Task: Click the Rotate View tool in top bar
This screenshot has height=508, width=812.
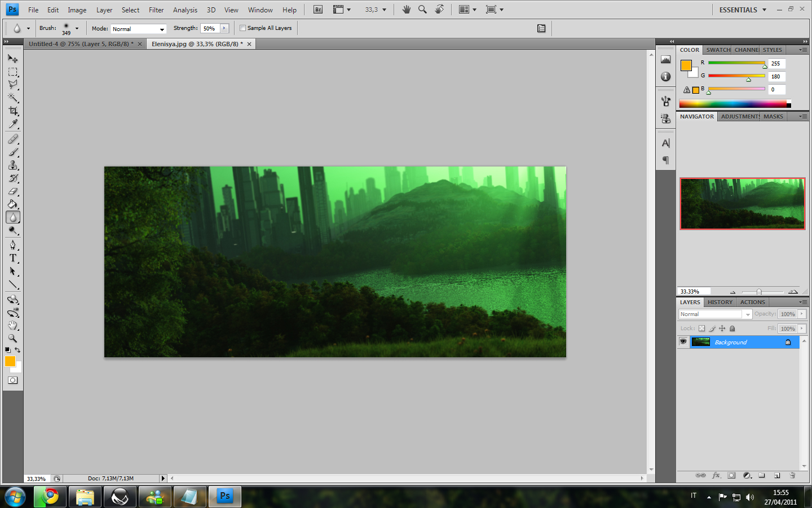Action: pyautogui.click(x=439, y=10)
